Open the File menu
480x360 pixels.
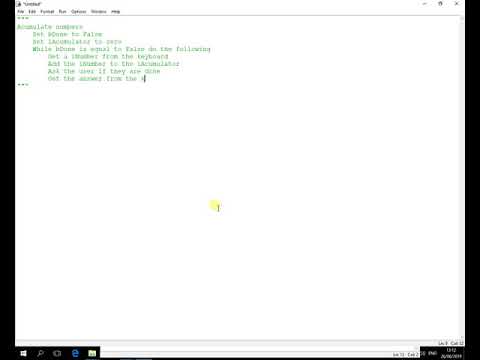[x=21, y=12]
